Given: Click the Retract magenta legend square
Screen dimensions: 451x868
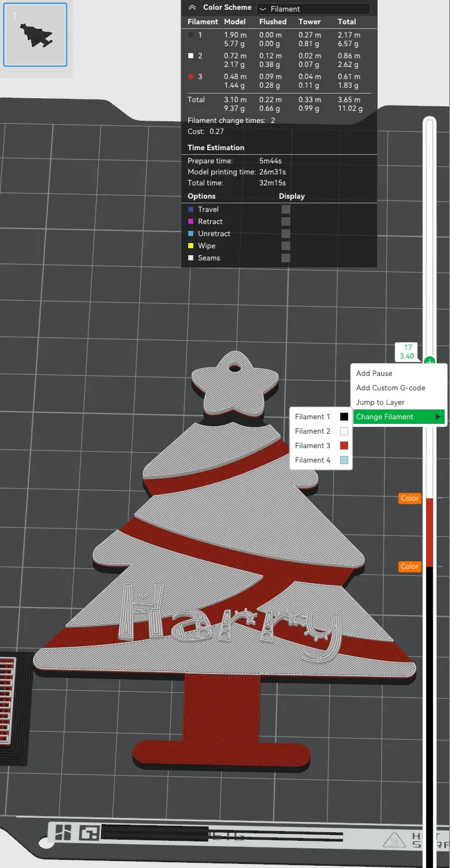Looking at the screenshot, I should click(191, 222).
